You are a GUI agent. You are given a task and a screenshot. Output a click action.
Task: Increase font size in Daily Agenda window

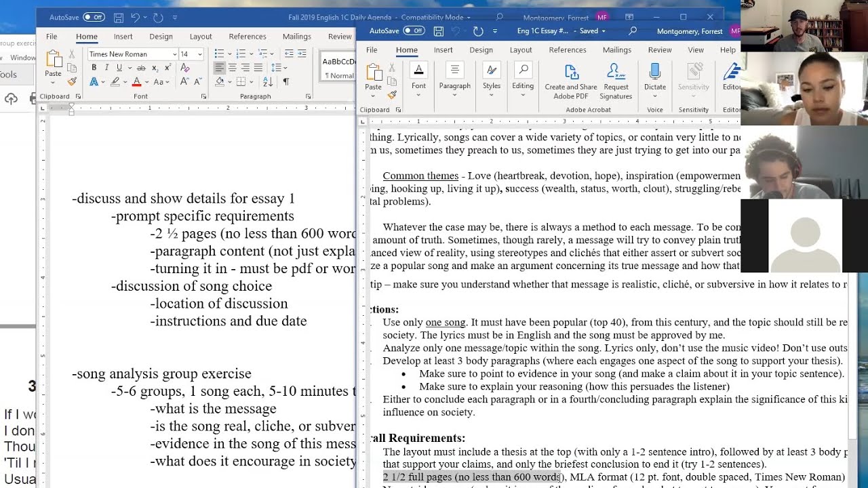tap(184, 82)
